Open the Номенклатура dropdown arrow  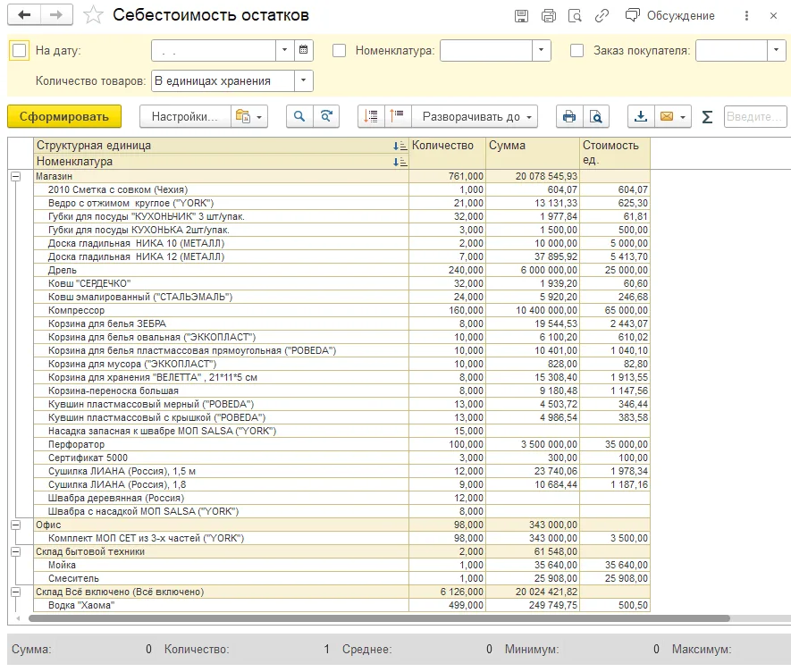(x=542, y=50)
